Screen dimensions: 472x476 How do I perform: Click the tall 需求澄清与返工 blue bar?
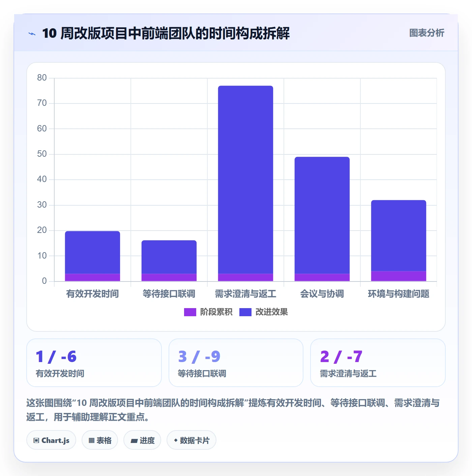pyautogui.click(x=245, y=180)
